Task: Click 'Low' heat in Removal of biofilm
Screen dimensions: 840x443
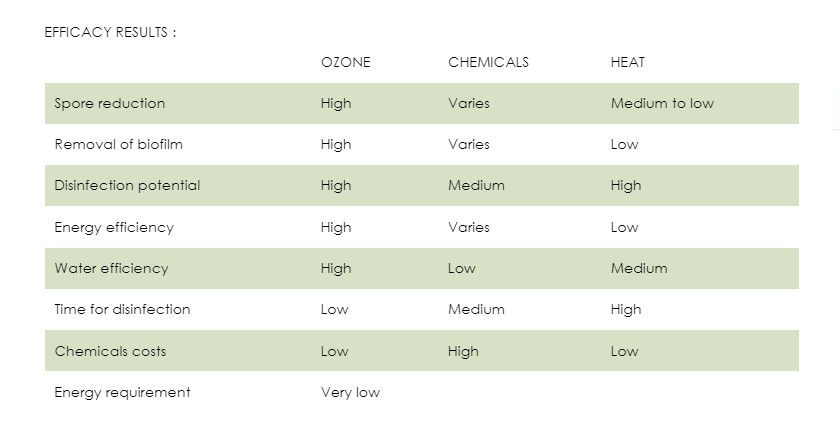Action: [x=624, y=145]
